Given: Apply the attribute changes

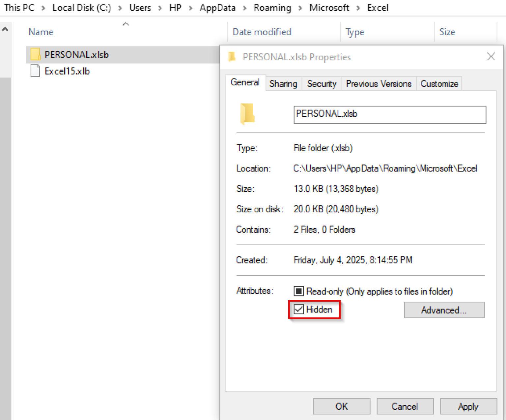Looking at the screenshot, I should (x=468, y=406).
